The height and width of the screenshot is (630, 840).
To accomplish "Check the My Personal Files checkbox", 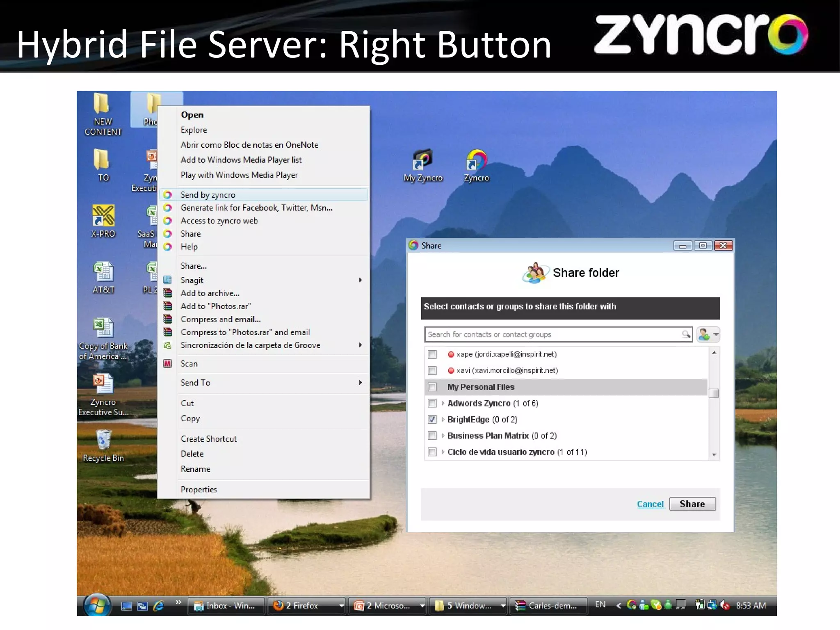I will click(432, 387).
